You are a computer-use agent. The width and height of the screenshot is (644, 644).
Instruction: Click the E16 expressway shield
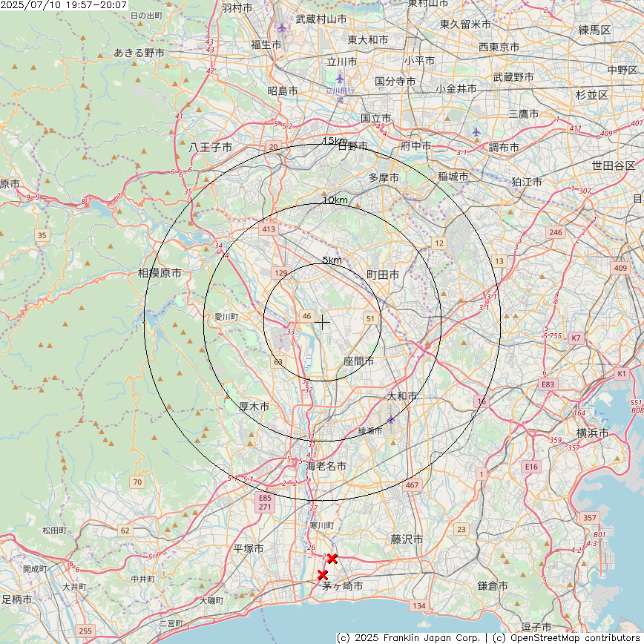click(531, 467)
